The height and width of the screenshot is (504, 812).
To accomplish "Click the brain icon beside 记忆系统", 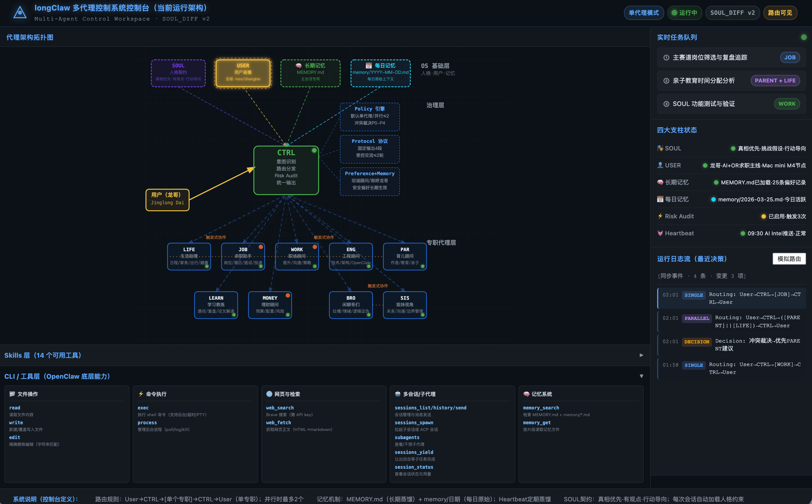I will click(526, 394).
